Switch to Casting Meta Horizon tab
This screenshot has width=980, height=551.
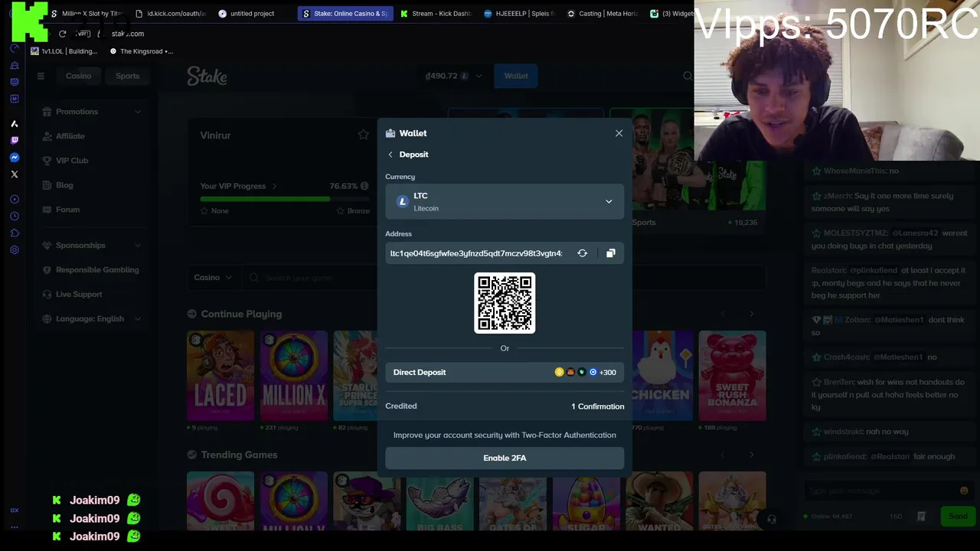coord(603,14)
